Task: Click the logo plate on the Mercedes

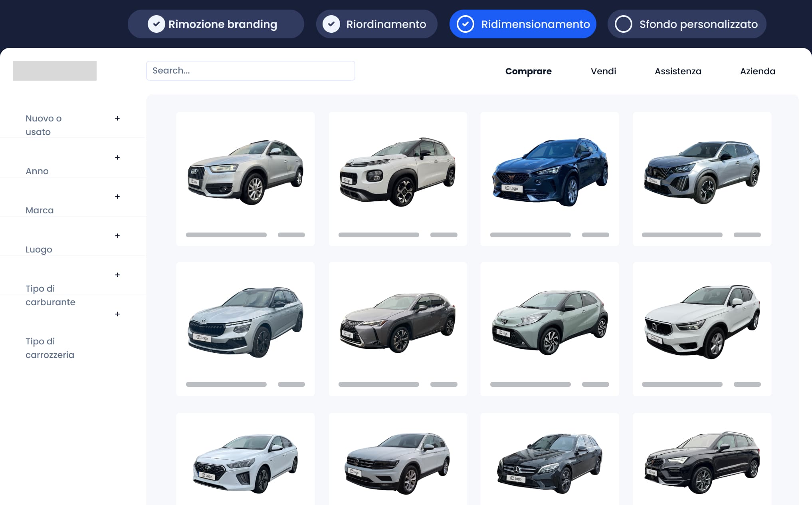Action: click(x=516, y=478)
